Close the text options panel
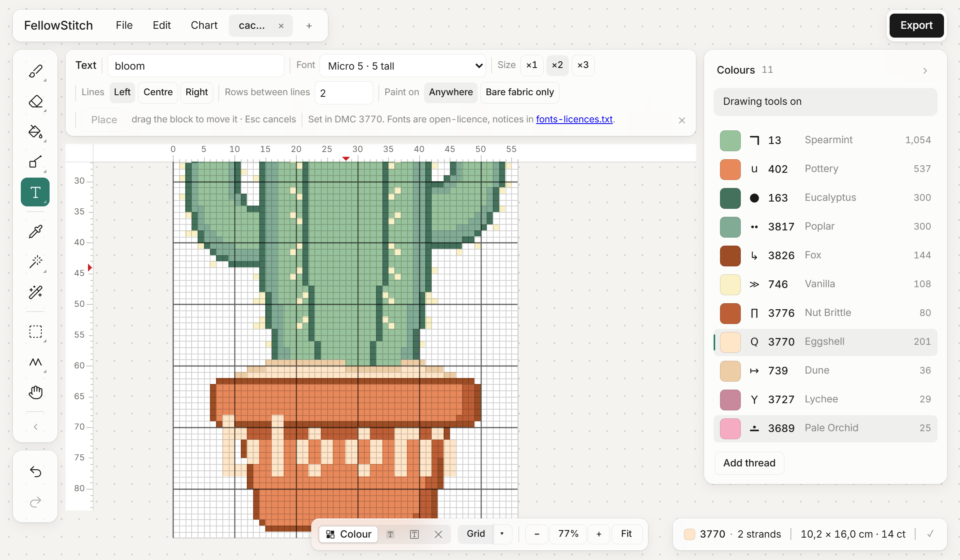Screen dimensions: 960x560 click(x=682, y=120)
